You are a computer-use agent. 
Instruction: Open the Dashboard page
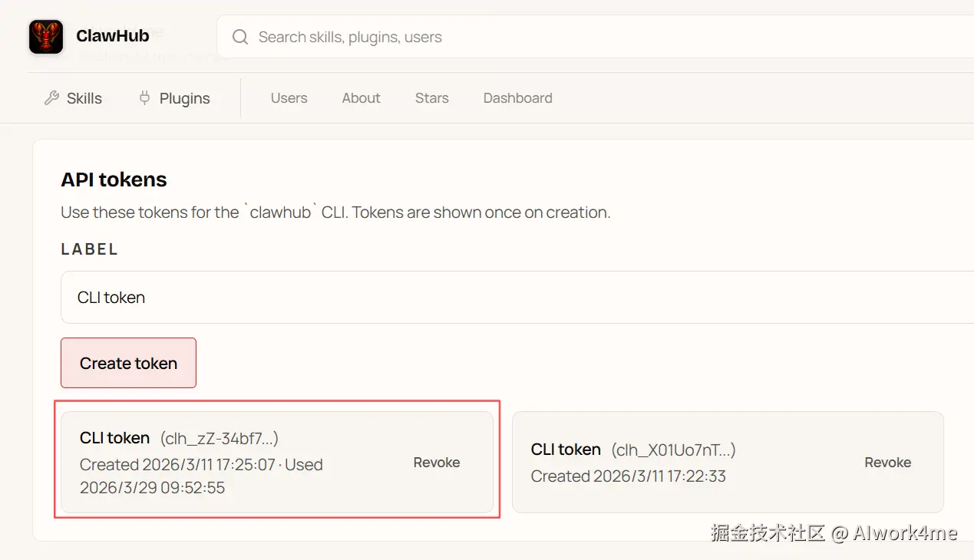pos(518,98)
